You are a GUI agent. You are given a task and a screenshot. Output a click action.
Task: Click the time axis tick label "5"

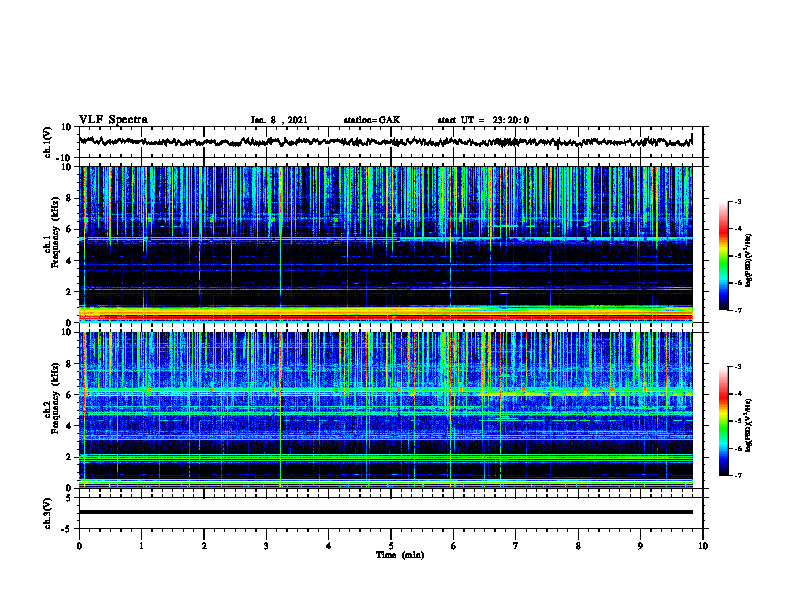click(391, 546)
